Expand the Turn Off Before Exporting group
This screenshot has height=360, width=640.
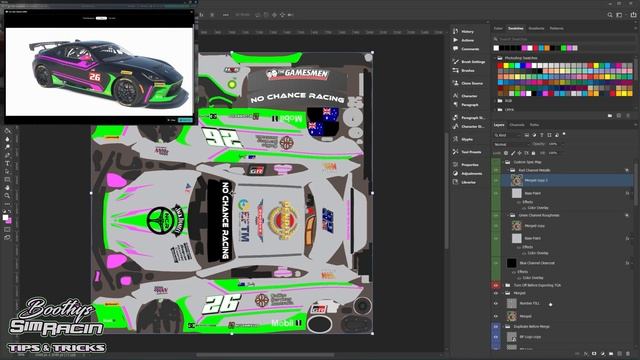coord(503,285)
